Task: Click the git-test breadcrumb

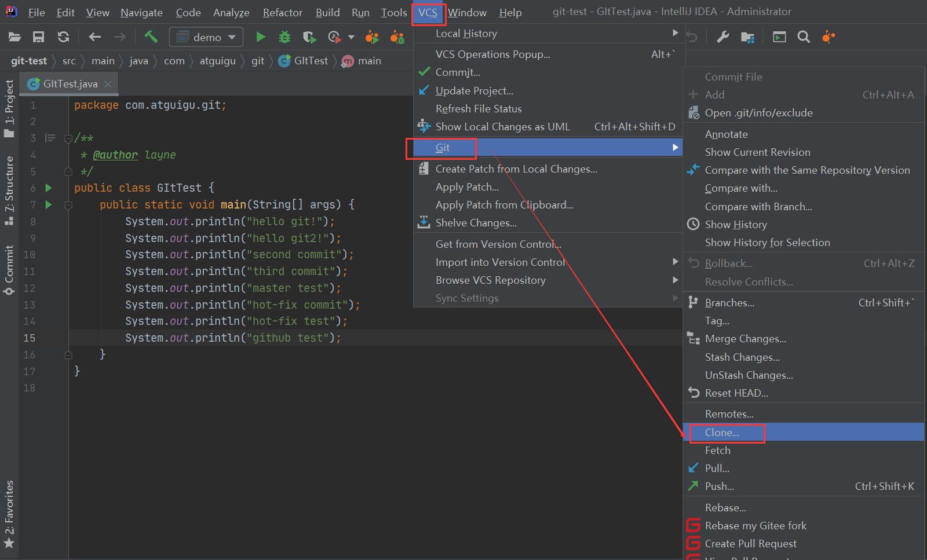Action: [29, 61]
